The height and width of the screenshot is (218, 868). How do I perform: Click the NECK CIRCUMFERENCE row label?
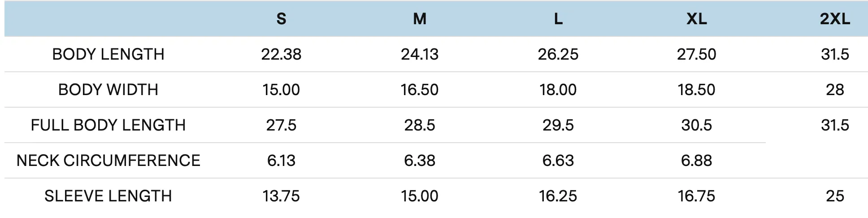pyautogui.click(x=108, y=161)
